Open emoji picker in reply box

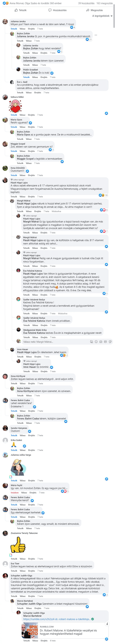click(x=96, y=342)
